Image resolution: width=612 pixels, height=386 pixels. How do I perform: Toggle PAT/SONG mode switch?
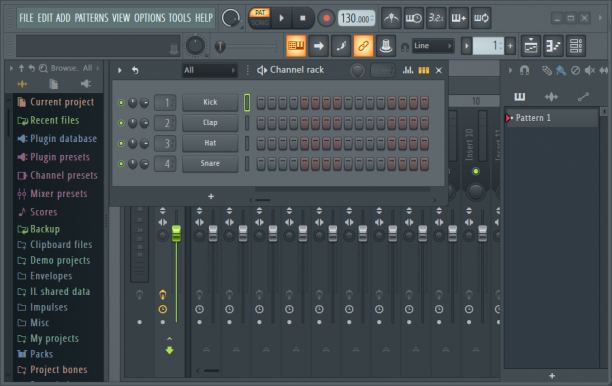[260, 18]
